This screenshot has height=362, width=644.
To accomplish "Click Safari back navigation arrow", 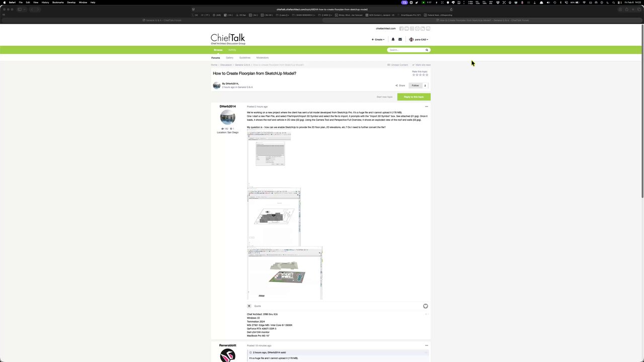I will pyautogui.click(x=32, y=9).
